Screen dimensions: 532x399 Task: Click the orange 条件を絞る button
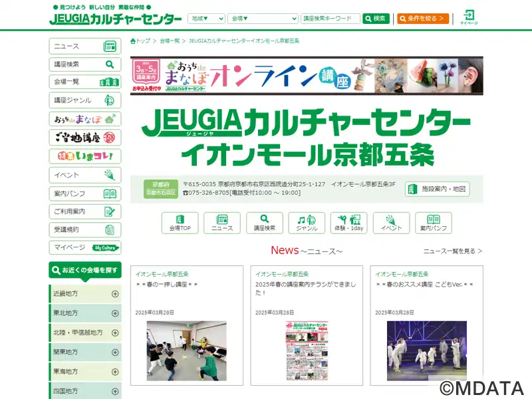pyautogui.click(x=423, y=19)
